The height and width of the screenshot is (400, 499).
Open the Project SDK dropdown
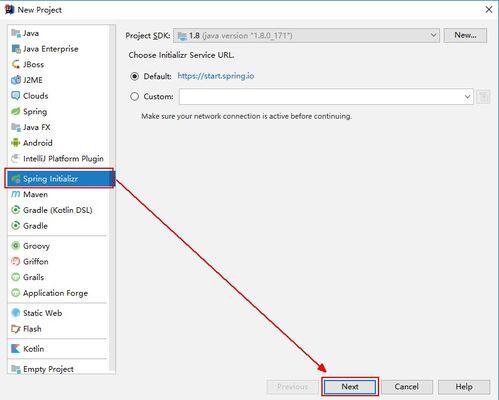pyautogui.click(x=306, y=35)
